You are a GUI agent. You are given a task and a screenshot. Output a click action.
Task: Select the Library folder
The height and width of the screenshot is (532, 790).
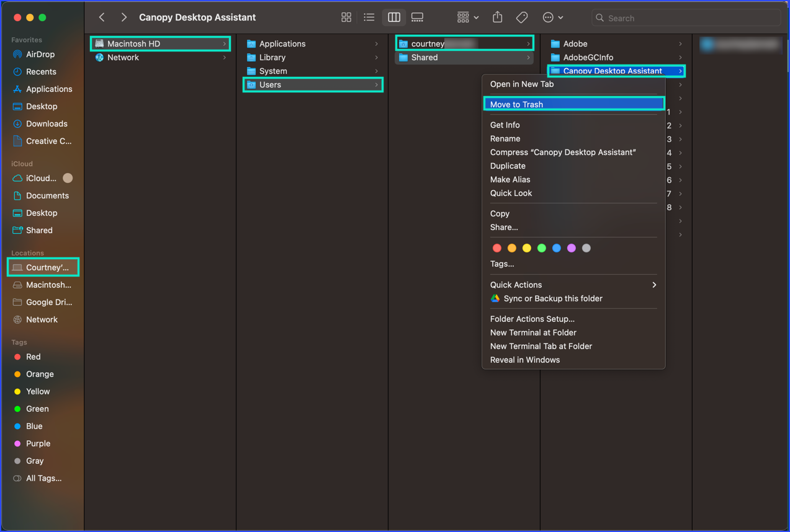tap(313, 58)
